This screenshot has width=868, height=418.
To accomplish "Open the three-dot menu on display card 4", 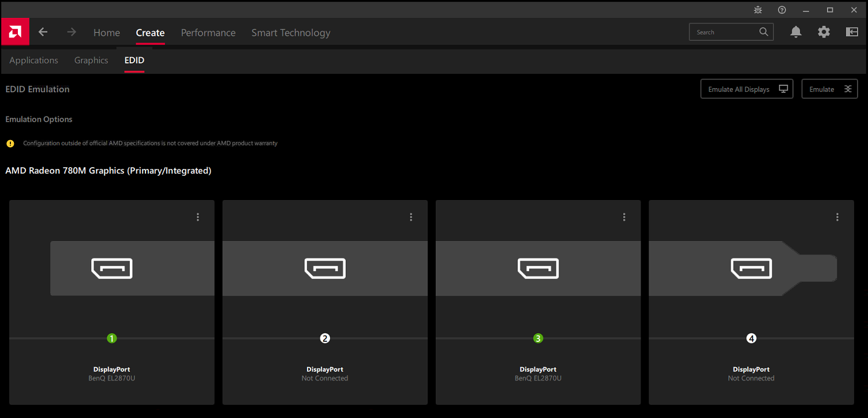I will pyautogui.click(x=837, y=217).
